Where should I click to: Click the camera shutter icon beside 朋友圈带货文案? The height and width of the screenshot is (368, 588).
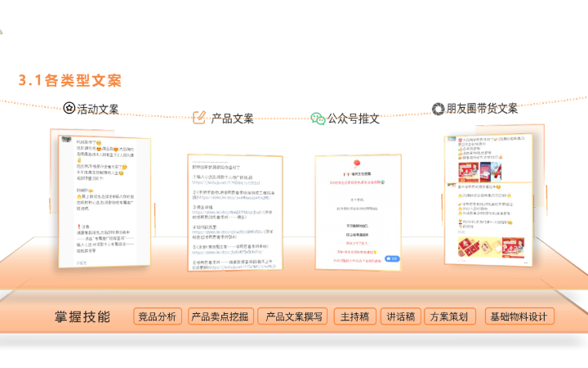point(438,109)
